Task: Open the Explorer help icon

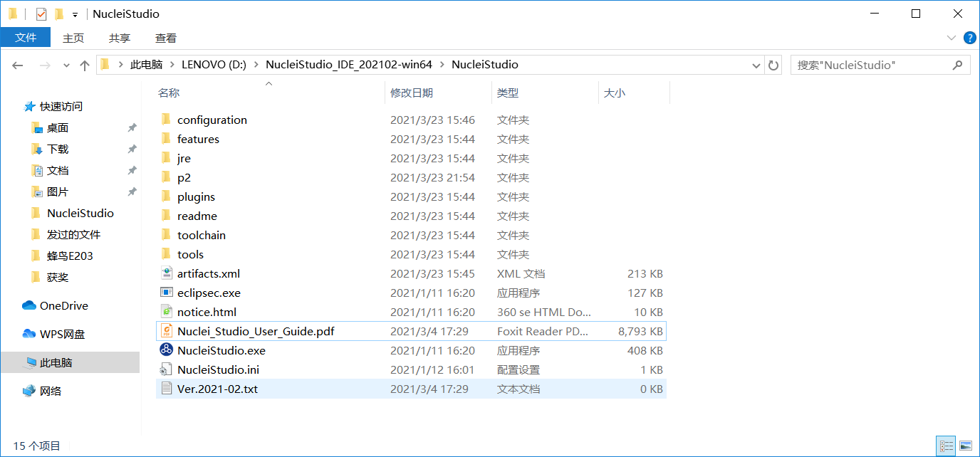Action: 969,38
